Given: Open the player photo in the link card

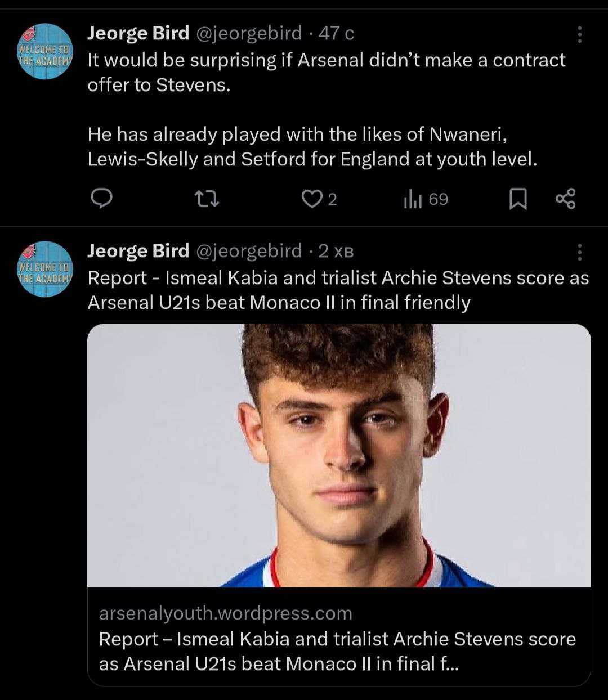Looking at the screenshot, I should (339, 455).
